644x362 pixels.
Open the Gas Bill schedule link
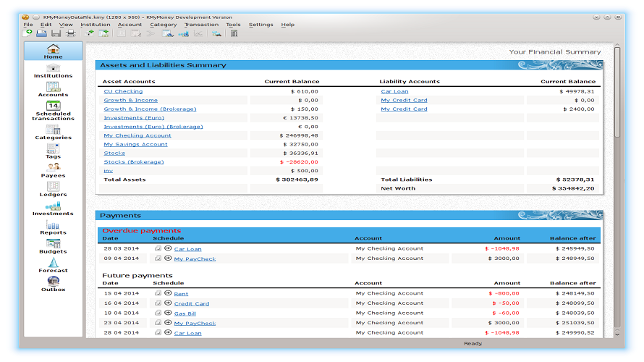184,313
